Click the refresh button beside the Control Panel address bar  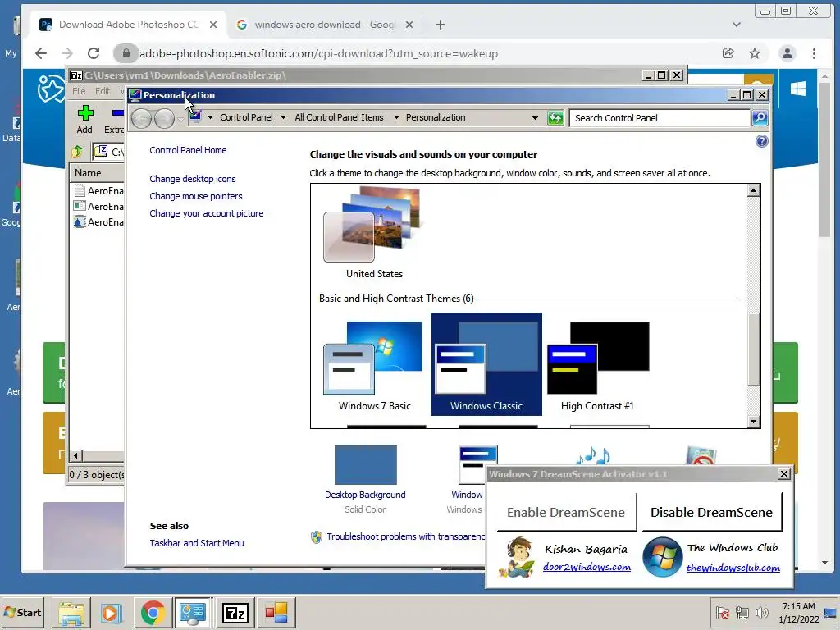coord(555,118)
